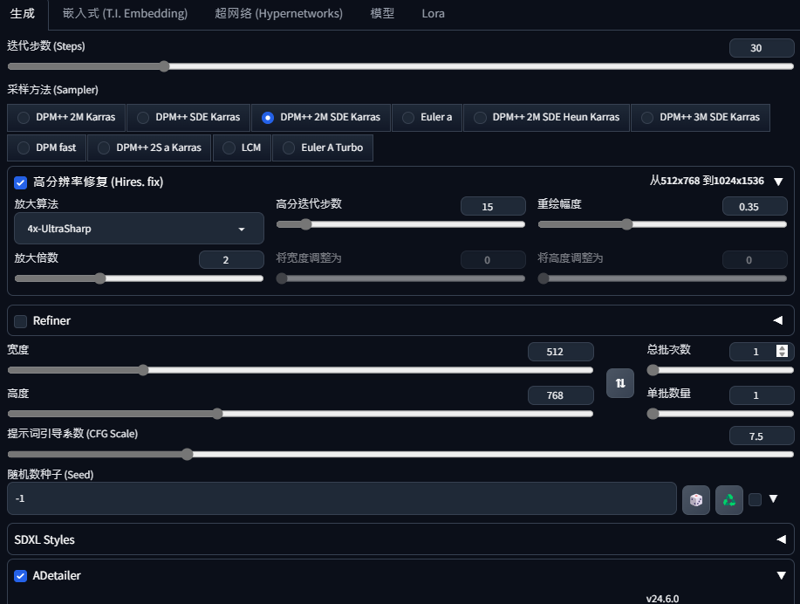Select DPM++ 3M SDE Karras sampler
The width and height of the screenshot is (800, 604).
[x=701, y=117]
